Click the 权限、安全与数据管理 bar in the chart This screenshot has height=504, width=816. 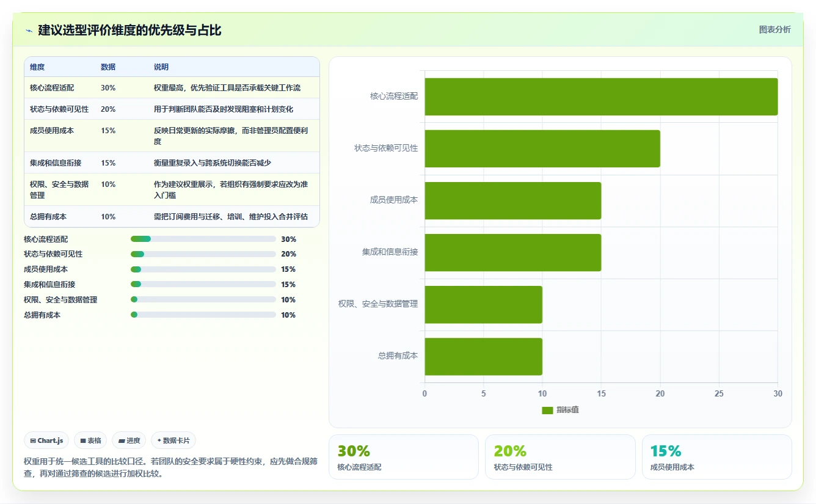(x=484, y=304)
